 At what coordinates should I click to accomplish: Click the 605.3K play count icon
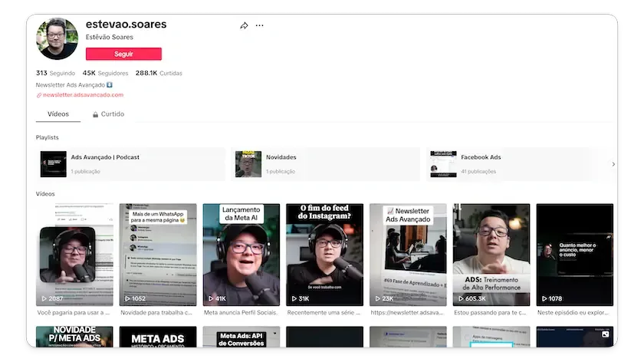click(x=462, y=298)
